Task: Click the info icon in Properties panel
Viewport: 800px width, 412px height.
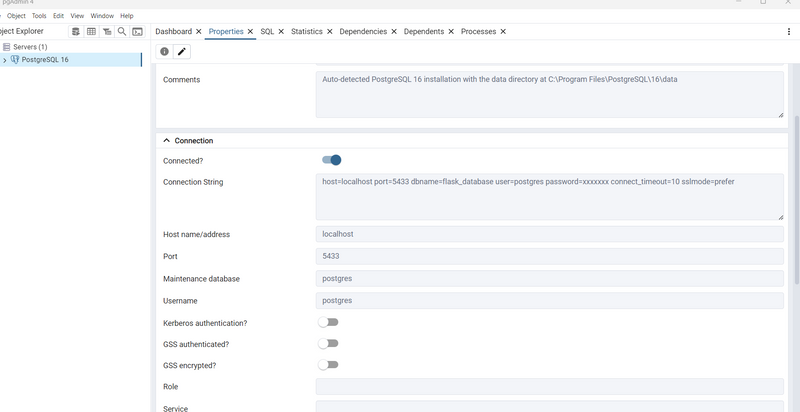Action: (x=165, y=52)
